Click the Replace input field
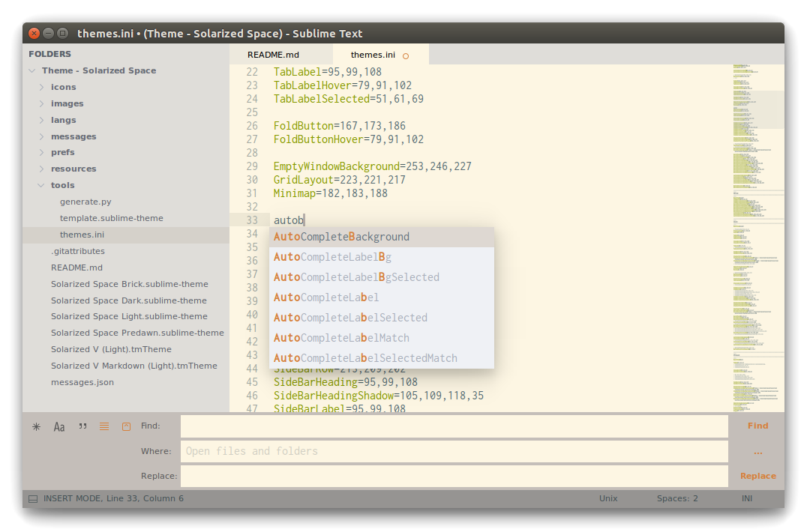This screenshot has height=532, width=810. point(454,476)
